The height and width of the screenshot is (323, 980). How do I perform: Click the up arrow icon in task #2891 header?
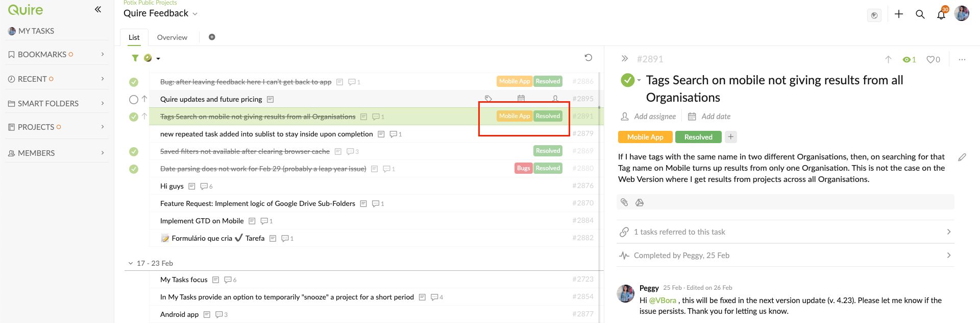click(888, 59)
